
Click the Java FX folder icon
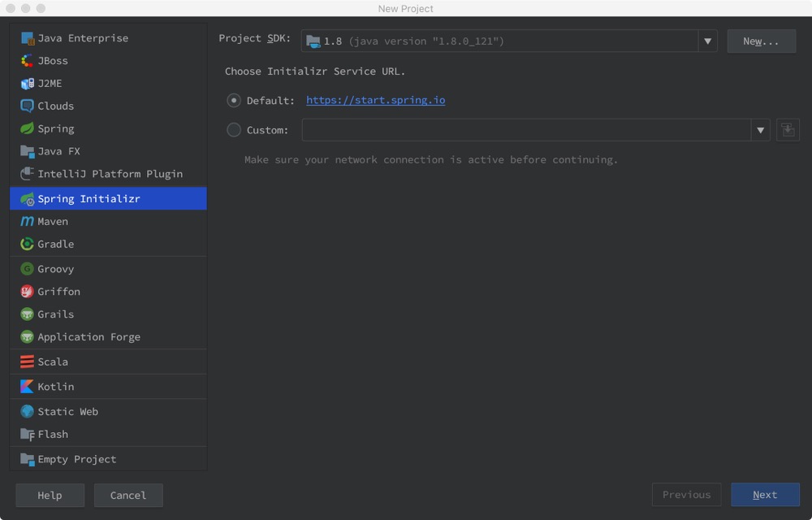click(x=28, y=151)
